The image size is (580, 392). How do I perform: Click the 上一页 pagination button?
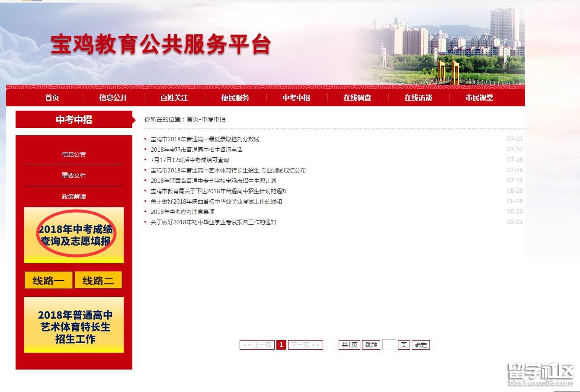pos(257,345)
